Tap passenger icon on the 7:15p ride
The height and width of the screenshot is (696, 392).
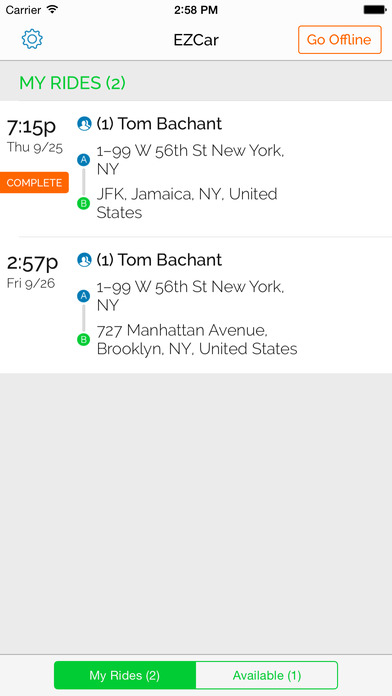pos(84,124)
